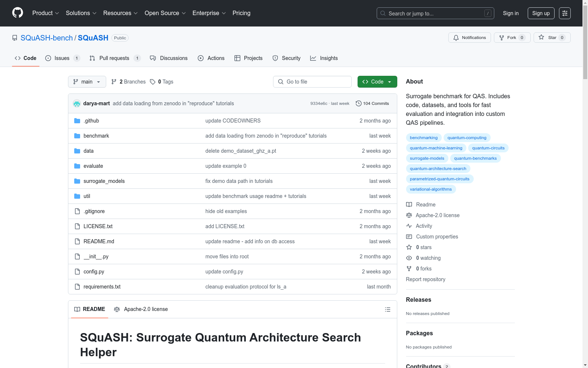Expand the Solutions menu
Viewport: 588px width, 368px height.
pos(81,13)
